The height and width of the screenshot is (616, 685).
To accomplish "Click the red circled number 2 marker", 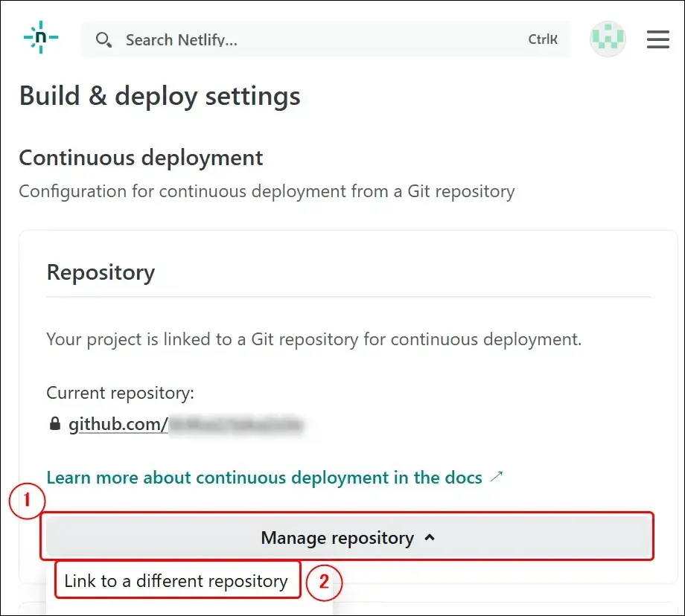I will (x=324, y=582).
